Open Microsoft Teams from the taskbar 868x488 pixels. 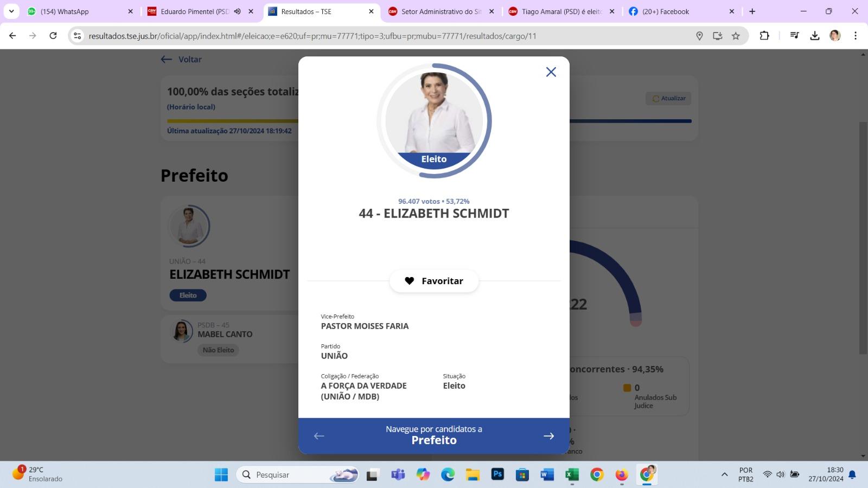click(x=399, y=474)
